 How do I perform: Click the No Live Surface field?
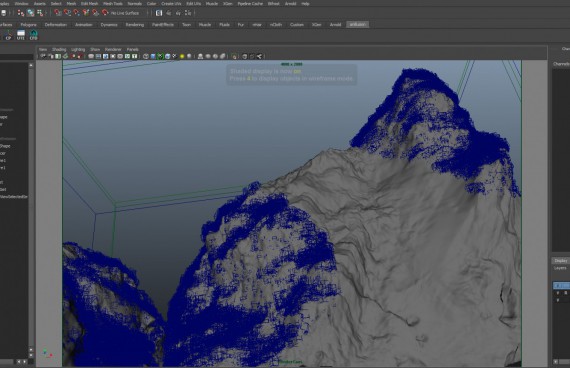[125, 13]
